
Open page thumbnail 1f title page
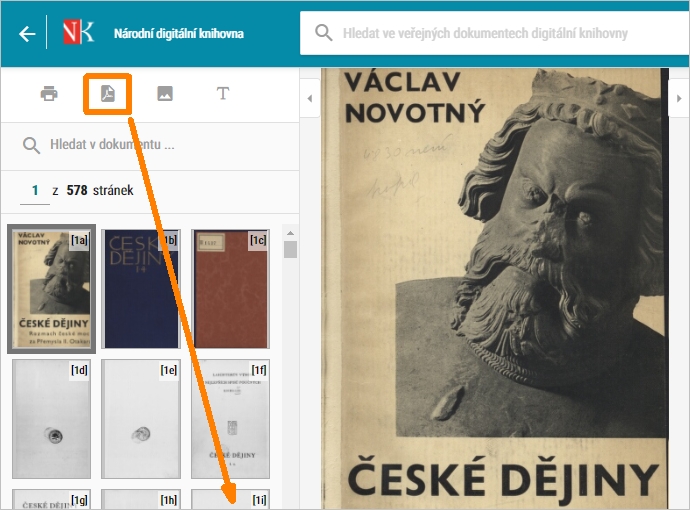pos(231,419)
